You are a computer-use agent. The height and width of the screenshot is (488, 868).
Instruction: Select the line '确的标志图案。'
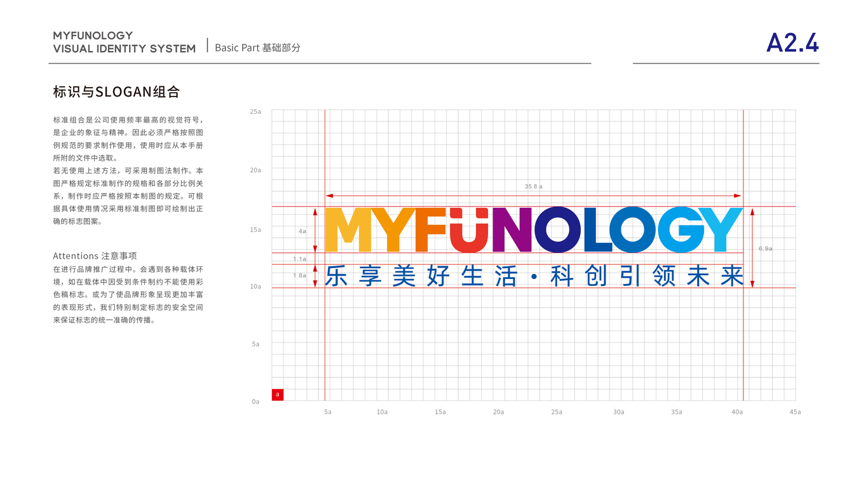78,221
